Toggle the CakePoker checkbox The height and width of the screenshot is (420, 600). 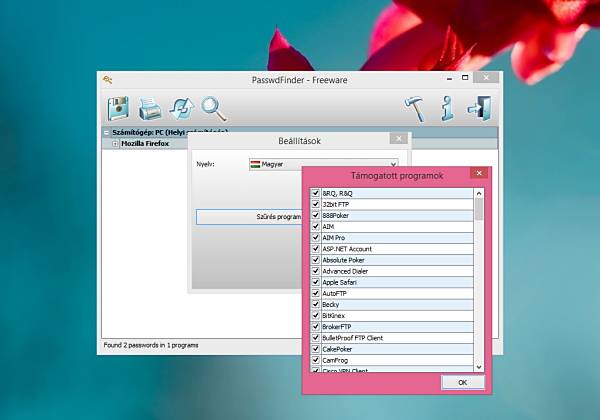(315, 348)
